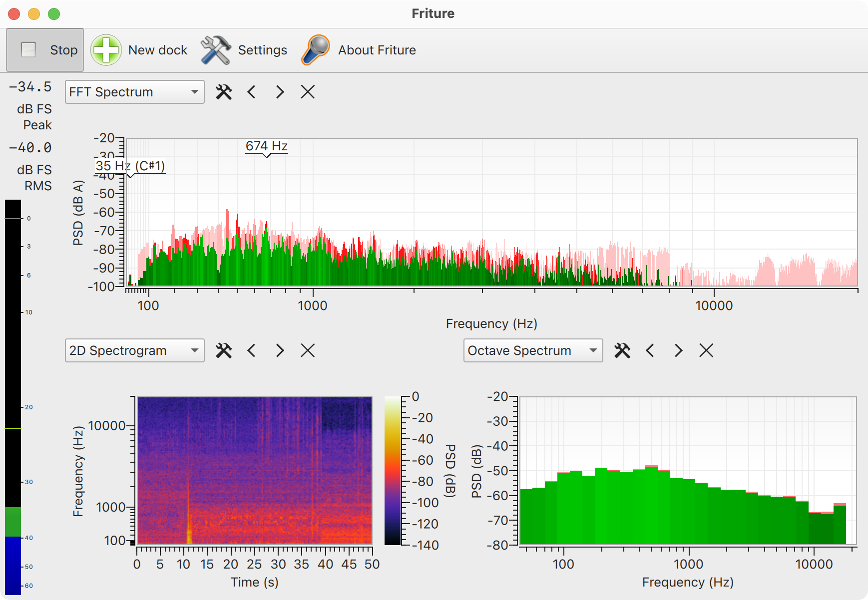Move the Octave Spectrum dock to next position
868x600 pixels.
tap(678, 350)
